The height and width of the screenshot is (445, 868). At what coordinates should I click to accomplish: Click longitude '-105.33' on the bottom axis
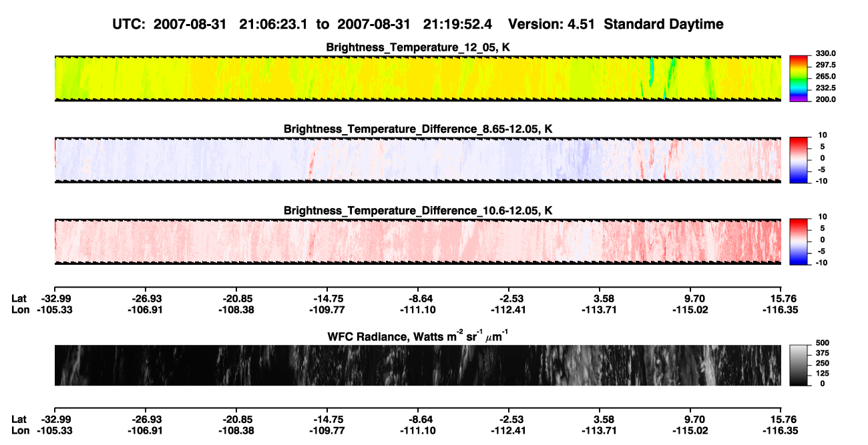pyautogui.click(x=54, y=431)
